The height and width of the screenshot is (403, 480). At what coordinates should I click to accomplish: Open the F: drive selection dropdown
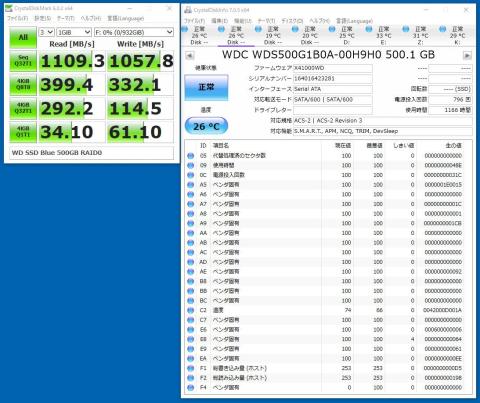click(134, 32)
